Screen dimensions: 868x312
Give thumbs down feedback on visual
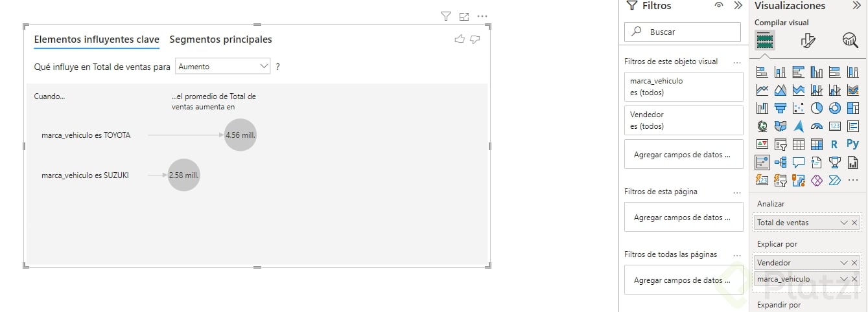pos(475,39)
